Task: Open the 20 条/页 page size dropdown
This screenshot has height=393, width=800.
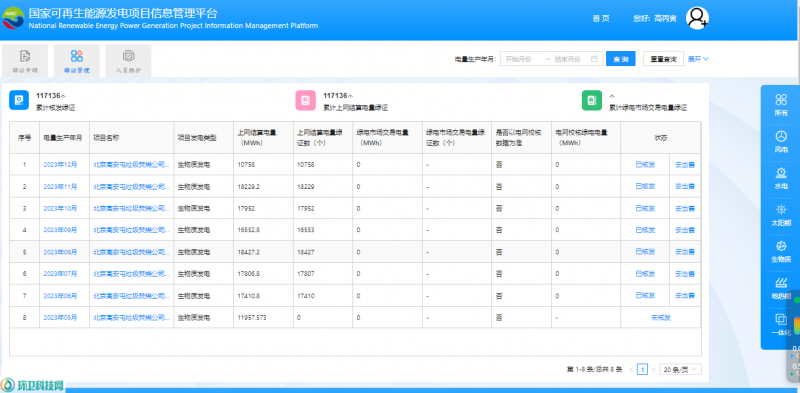Action: tap(681, 369)
